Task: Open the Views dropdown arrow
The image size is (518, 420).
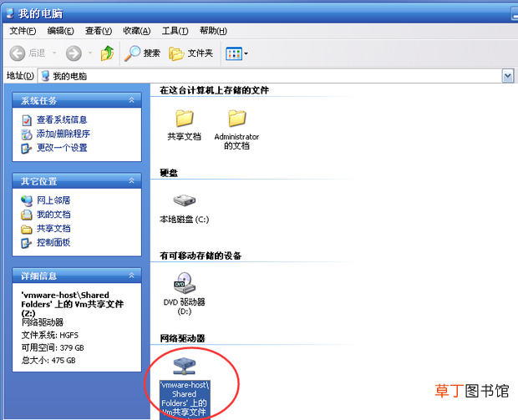Action: pos(246,53)
